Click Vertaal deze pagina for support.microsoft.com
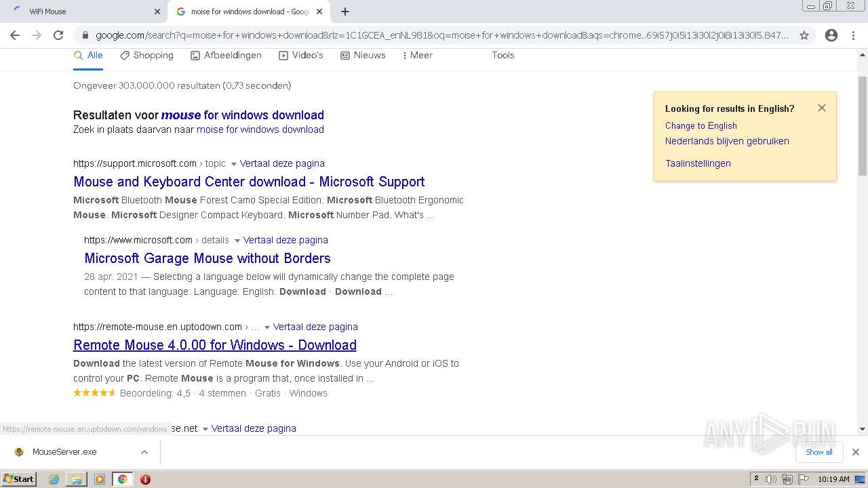Screen dimensions: 868x488 click(x=282, y=163)
